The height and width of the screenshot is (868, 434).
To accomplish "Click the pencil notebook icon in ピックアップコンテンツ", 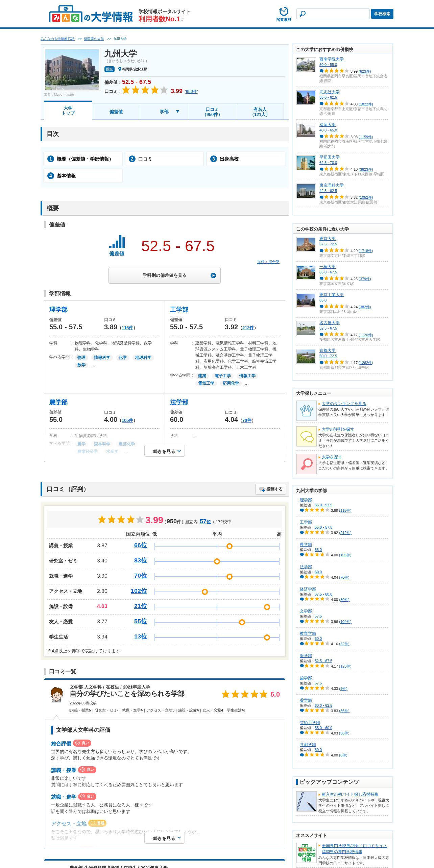I will pyautogui.click(x=306, y=801).
